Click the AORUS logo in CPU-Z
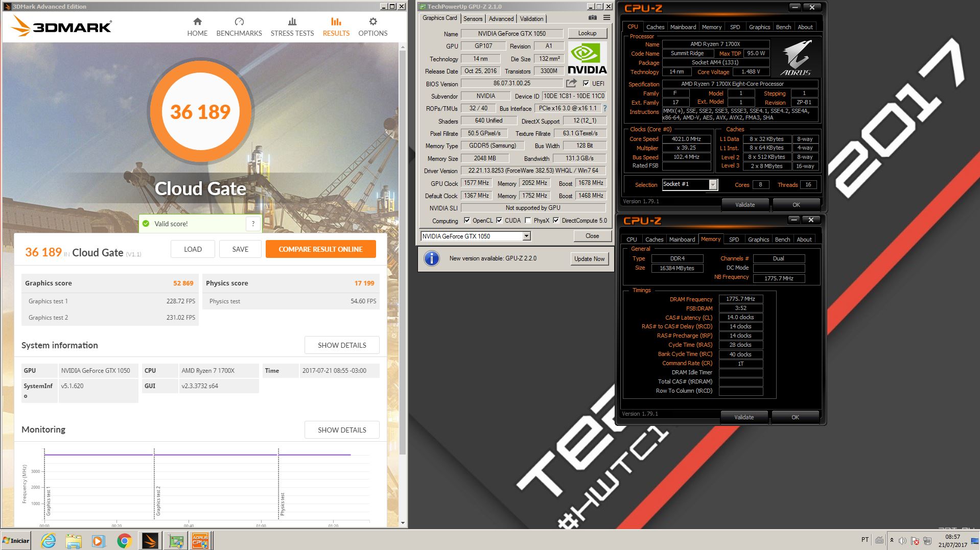The height and width of the screenshot is (550, 980). (796, 58)
